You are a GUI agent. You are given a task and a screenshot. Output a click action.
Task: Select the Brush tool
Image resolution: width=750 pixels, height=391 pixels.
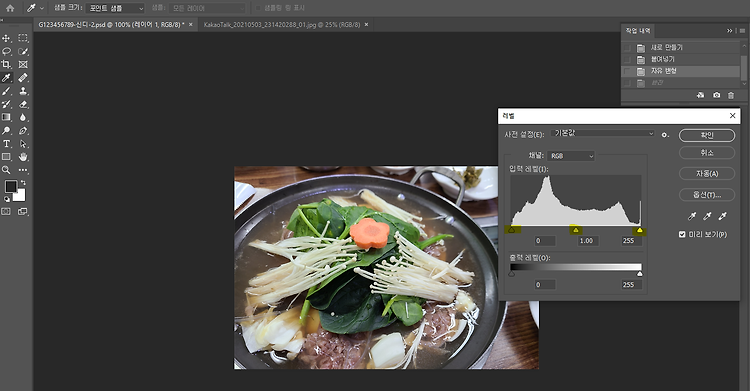click(x=6, y=91)
